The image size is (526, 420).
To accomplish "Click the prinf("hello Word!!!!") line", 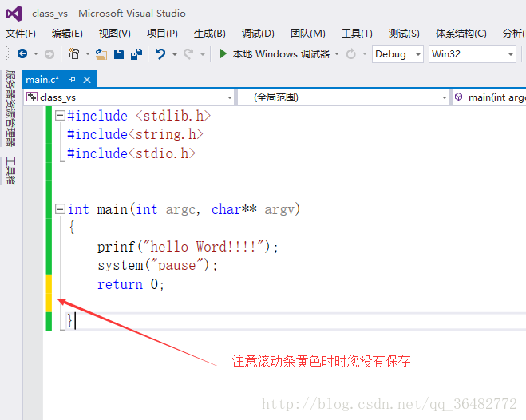I will [x=188, y=247].
